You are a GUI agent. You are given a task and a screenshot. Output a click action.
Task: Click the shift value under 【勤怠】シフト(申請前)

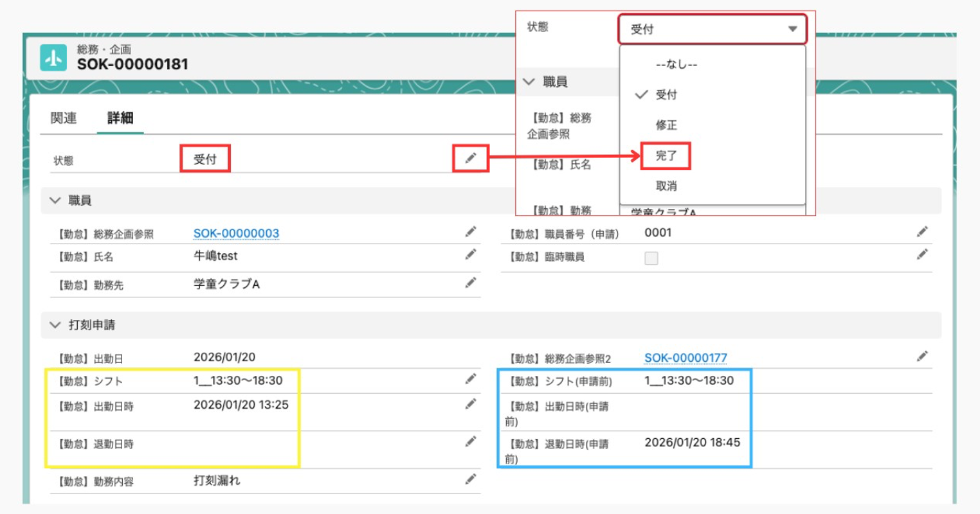pos(689,380)
